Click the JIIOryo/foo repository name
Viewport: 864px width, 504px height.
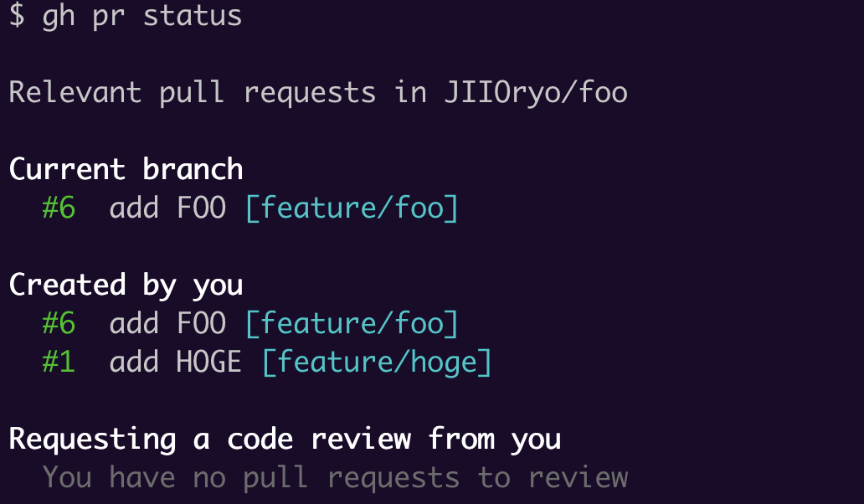(x=536, y=92)
